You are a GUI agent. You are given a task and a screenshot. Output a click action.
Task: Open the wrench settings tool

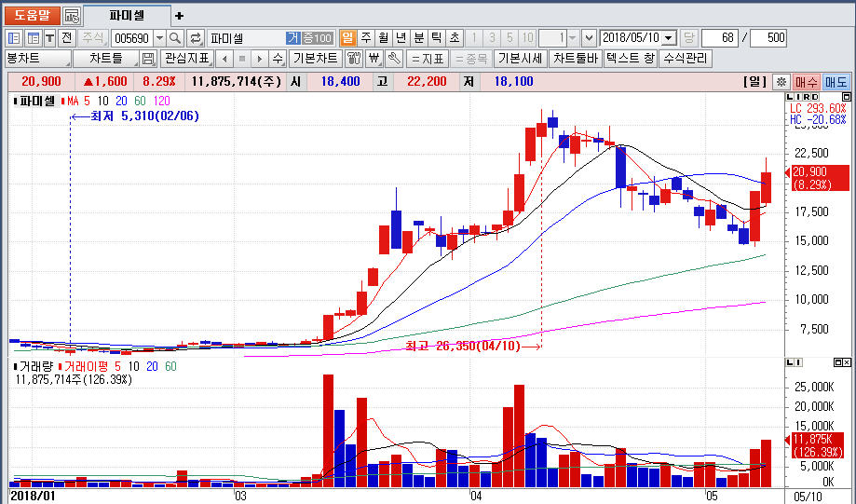pyautogui.click(x=393, y=59)
